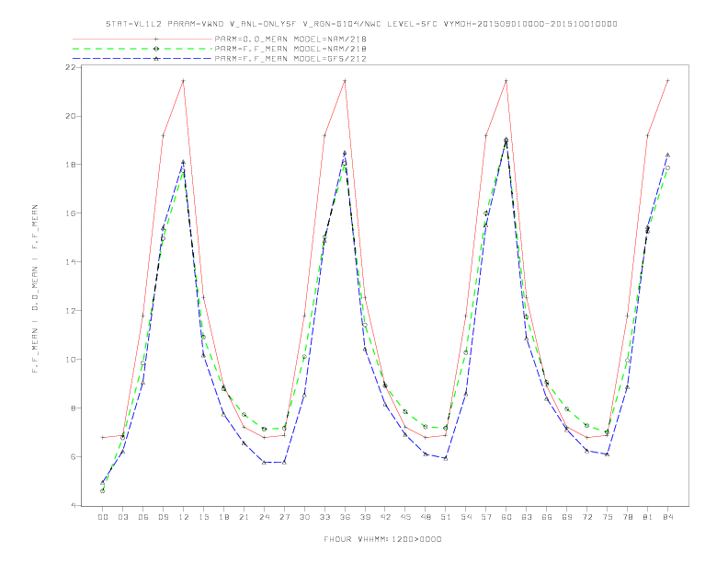Click the x-axis tick label 36

pyautogui.click(x=345, y=517)
